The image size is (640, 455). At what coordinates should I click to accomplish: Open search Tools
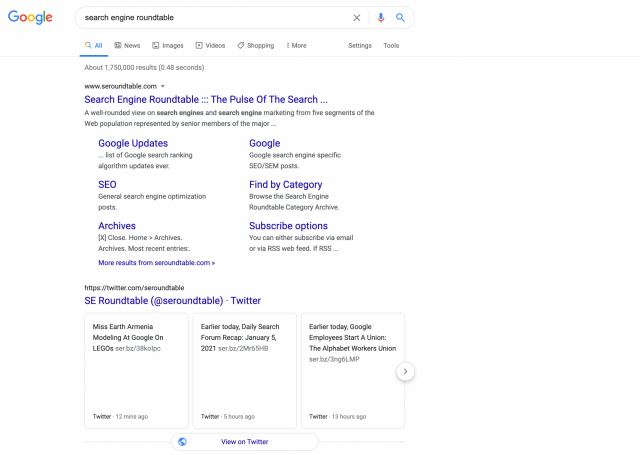(391, 45)
